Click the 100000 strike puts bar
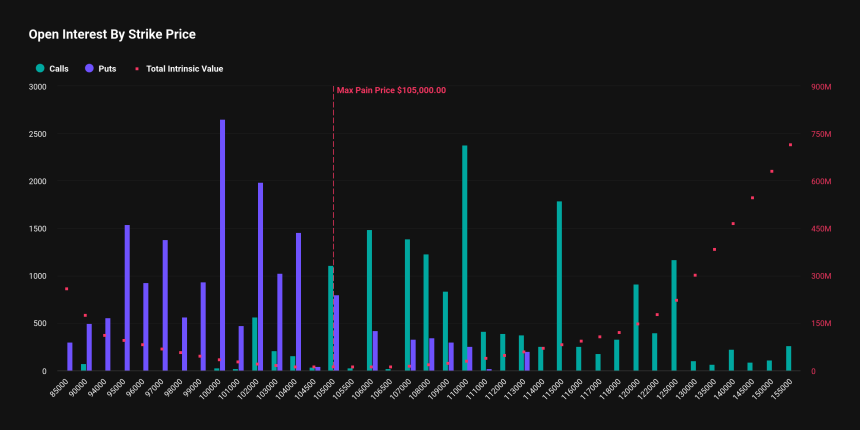The image size is (860, 430). click(223, 245)
